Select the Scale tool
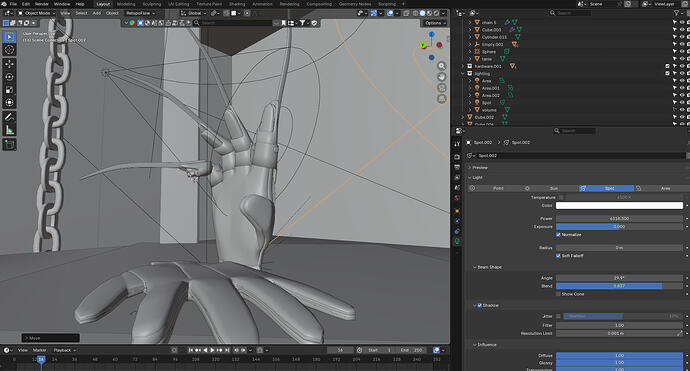 click(9, 90)
